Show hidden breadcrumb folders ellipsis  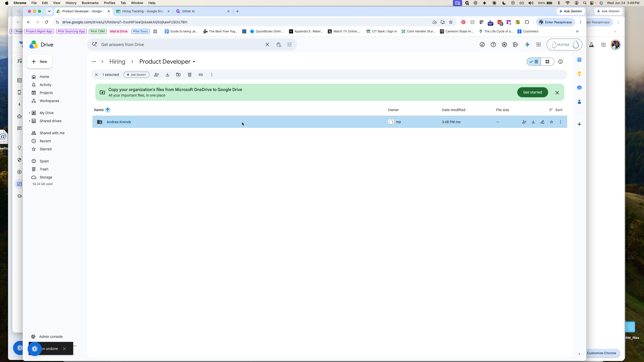94,62
